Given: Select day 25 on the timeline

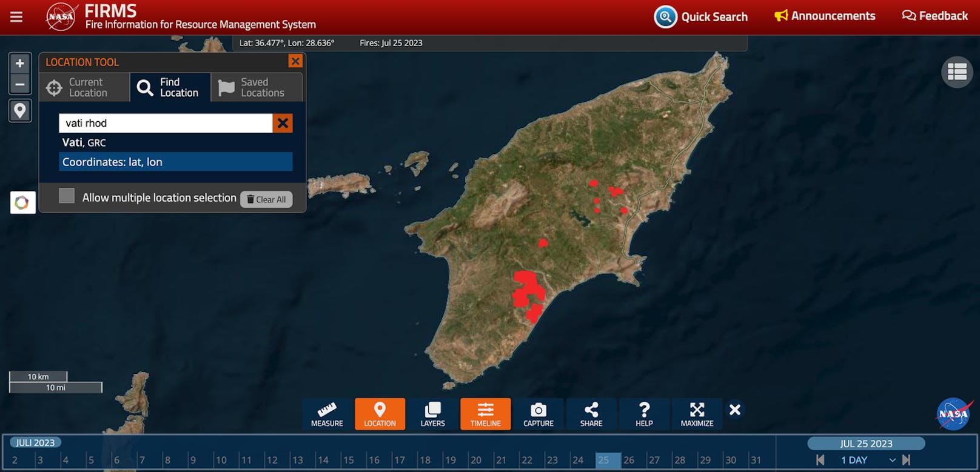Looking at the screenshot, I should pos(608,460).
